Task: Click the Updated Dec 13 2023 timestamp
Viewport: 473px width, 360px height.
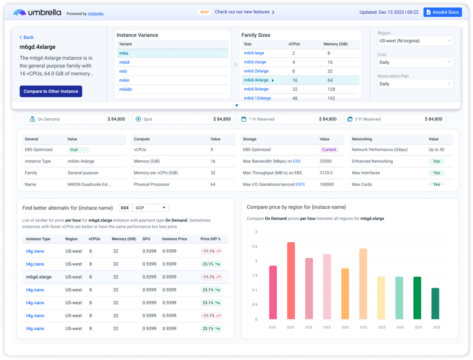Action: pyautogui.click(x=389, y=12)
